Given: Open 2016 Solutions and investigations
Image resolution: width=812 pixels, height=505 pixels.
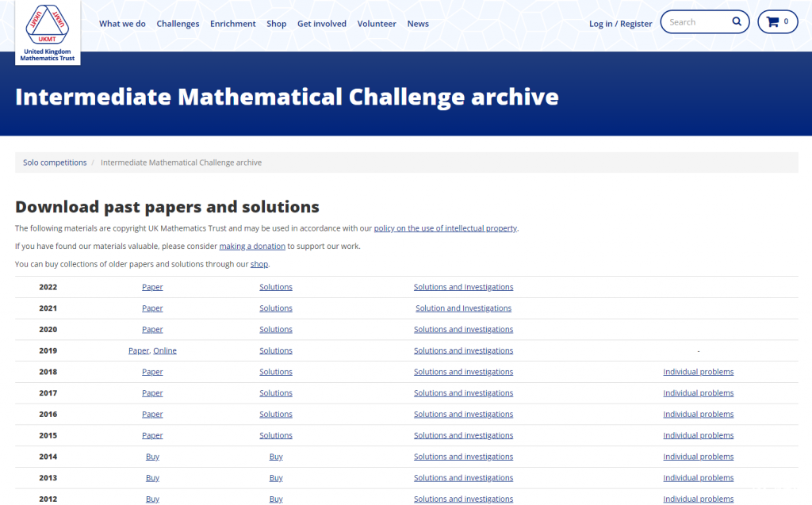Looking at the screenshot, I should [x=463, y=415].
